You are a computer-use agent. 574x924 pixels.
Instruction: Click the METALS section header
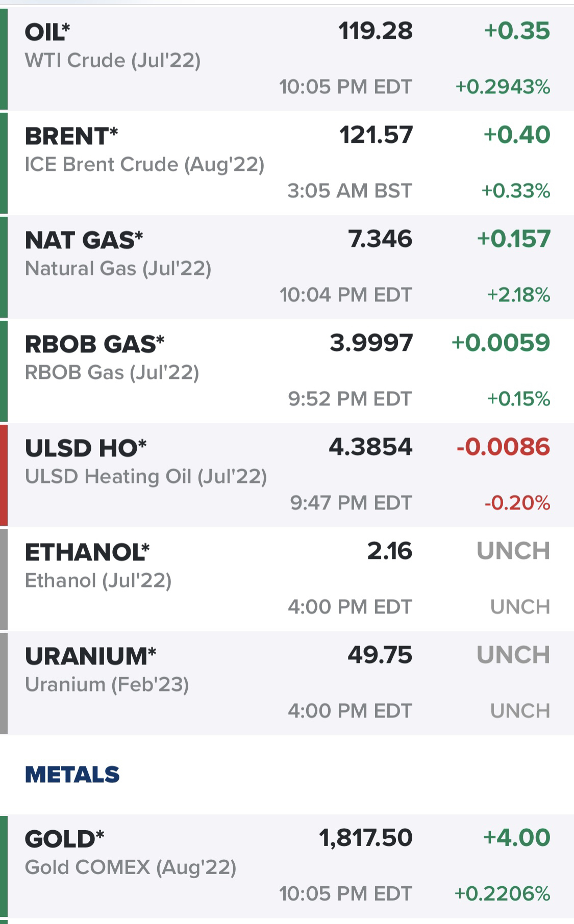click(x=72, y=775)
